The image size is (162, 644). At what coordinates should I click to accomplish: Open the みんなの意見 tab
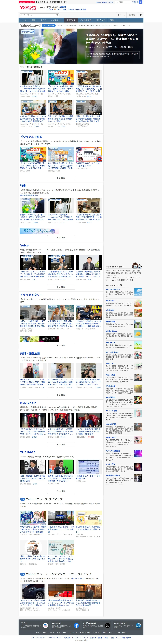(x=86, y=20)
